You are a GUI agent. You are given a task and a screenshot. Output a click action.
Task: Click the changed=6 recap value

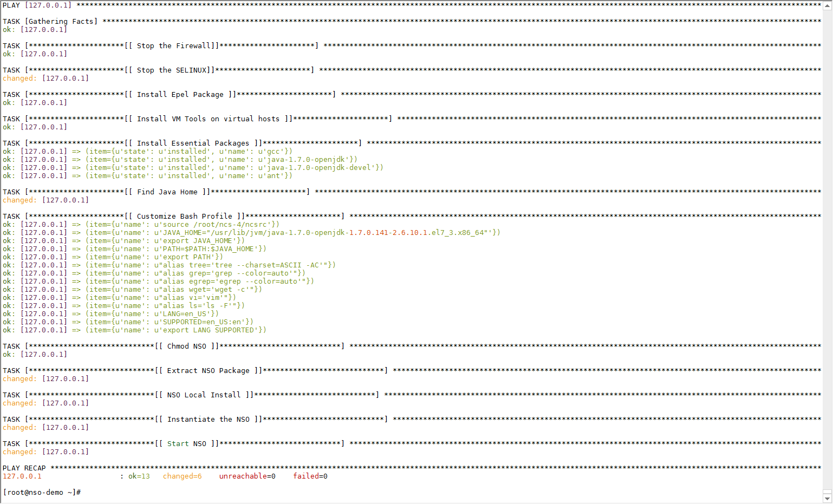(x=182, y=476)
